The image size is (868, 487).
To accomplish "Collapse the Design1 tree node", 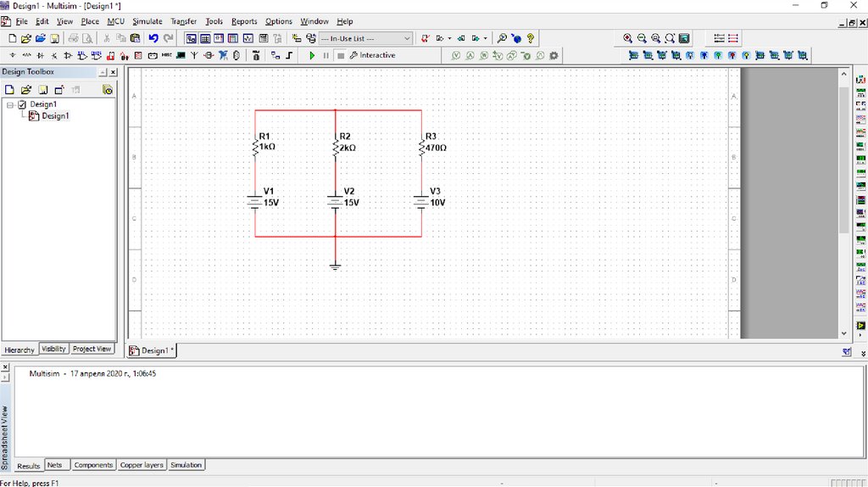I will [10, 104].
